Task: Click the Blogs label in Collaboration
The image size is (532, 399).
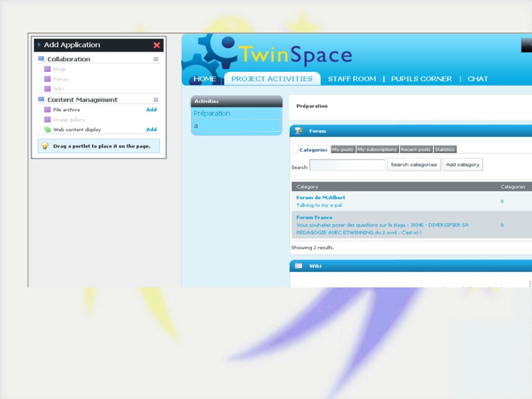Action: pyautogui.click(x=59, y=69)
